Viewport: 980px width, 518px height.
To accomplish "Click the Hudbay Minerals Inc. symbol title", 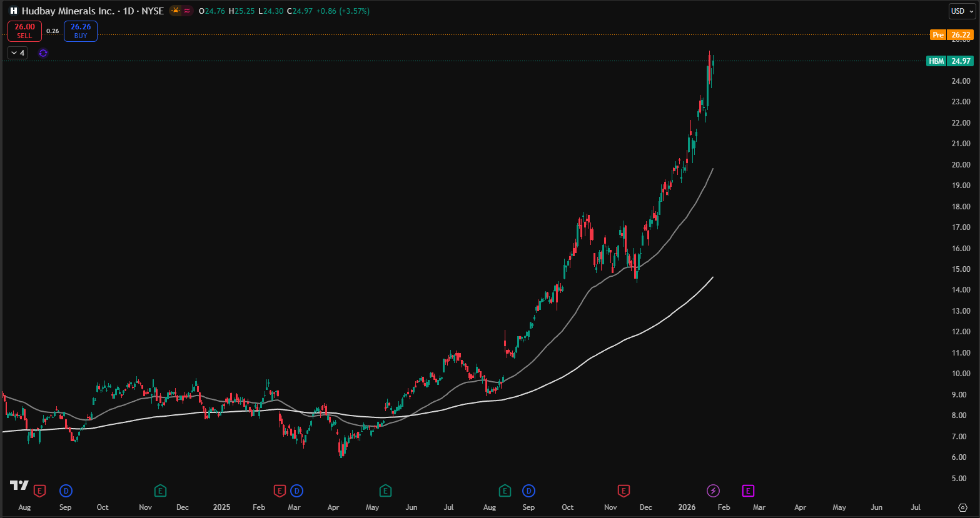I will tap(68, 11).
